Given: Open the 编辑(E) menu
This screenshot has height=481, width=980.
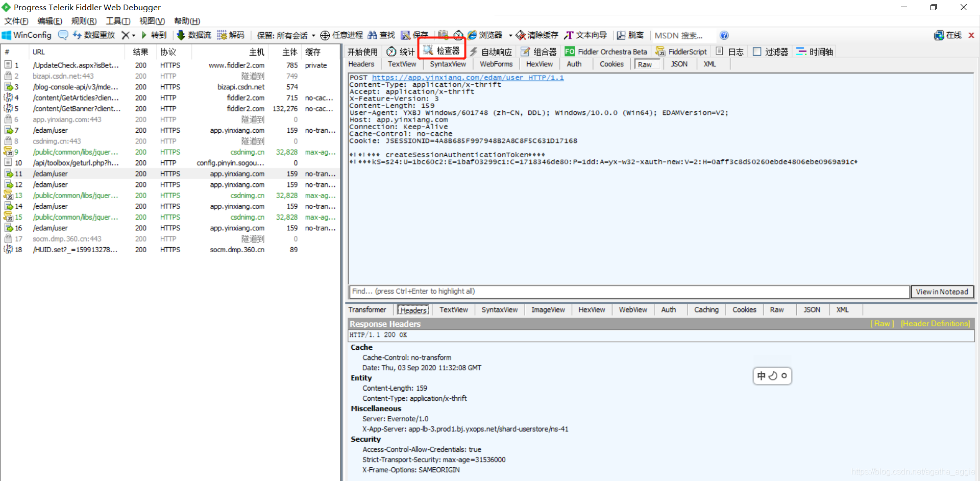Looking at the screenshot, I should coord(50,21).
